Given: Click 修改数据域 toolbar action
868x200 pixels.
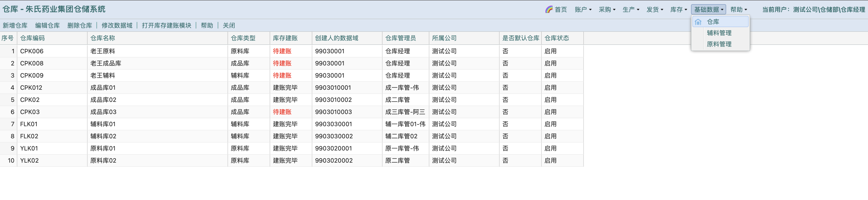Looking at the screenshot, I should [117, 25].
